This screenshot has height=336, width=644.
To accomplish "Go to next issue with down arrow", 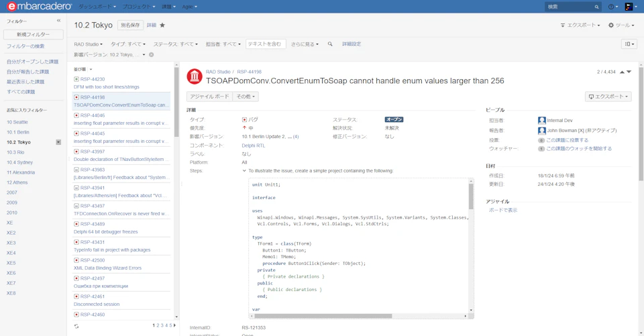I will pos(629,72).
